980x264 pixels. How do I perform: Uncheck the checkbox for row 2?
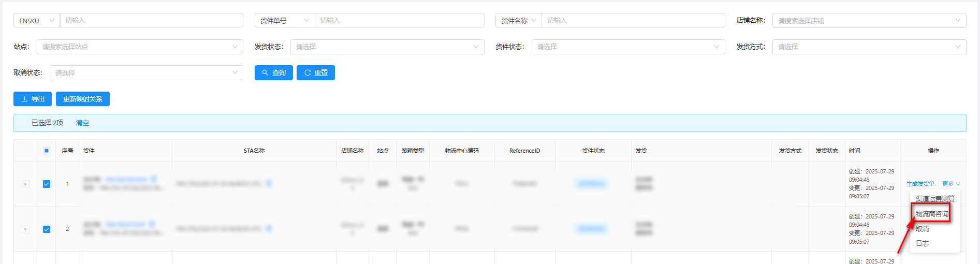tap(47, 229)
